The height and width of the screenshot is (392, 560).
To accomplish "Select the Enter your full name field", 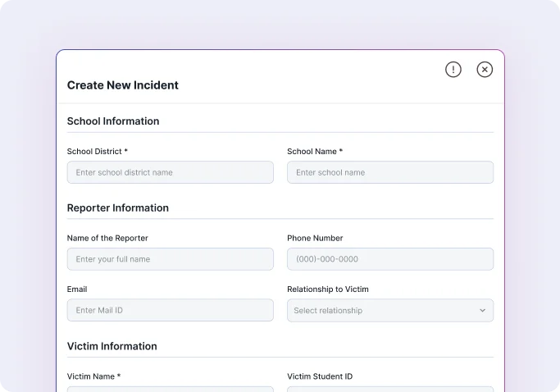I will [x=171, y=259].
